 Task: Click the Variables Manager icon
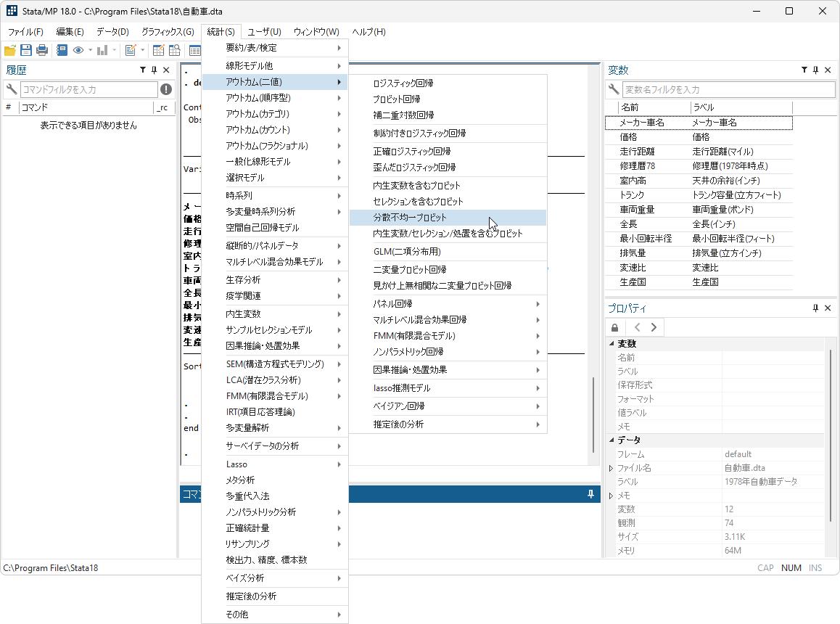tap(194, 50)
